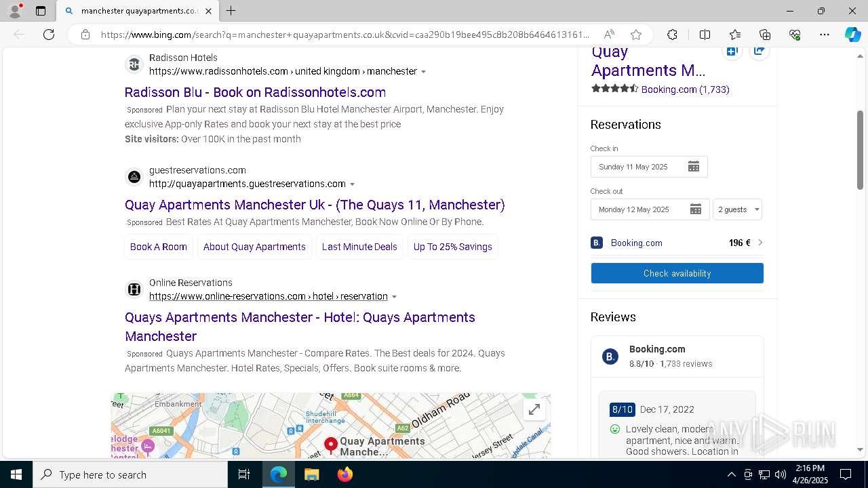Image resolution: width=868 pixels, height=488 pixels.
Task: Click taskbar search box
Action: tap(130, 474)
